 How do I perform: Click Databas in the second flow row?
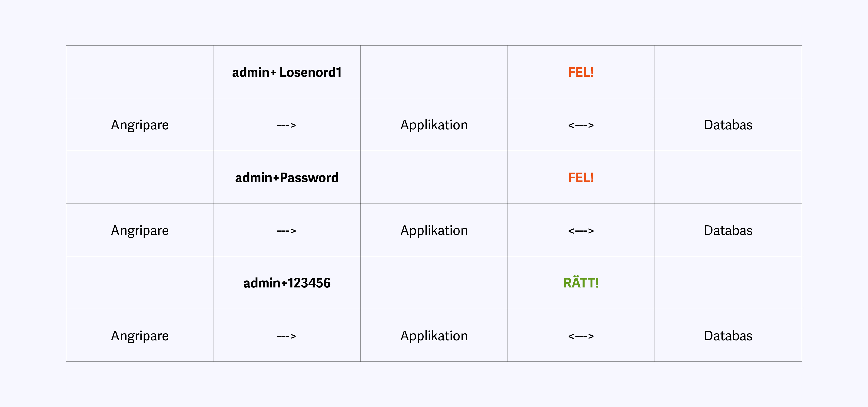pos(728,230)
